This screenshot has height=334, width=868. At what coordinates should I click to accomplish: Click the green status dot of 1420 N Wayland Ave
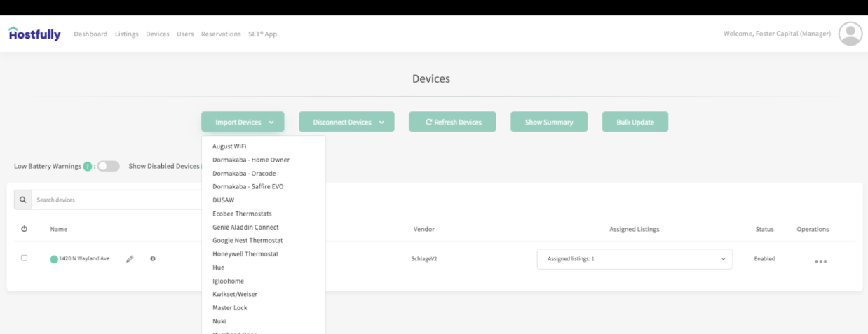[54, 259]
